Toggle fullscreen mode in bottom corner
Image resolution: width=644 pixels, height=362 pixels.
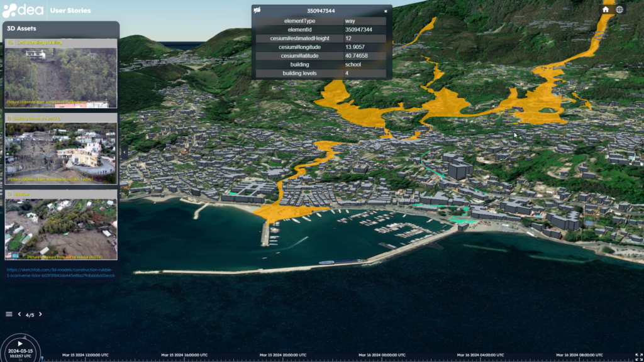(639, 356)
